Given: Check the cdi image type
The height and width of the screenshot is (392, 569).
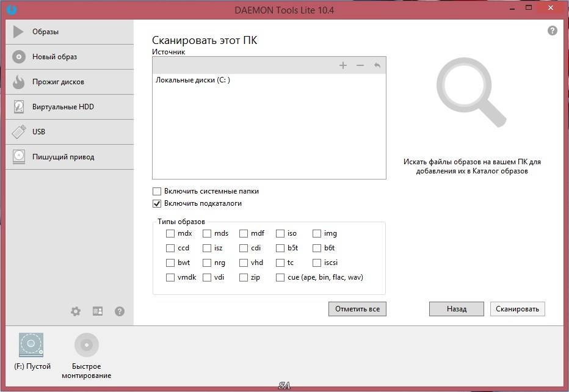Looking at the screenshot, I should click(x=244, y=248).
